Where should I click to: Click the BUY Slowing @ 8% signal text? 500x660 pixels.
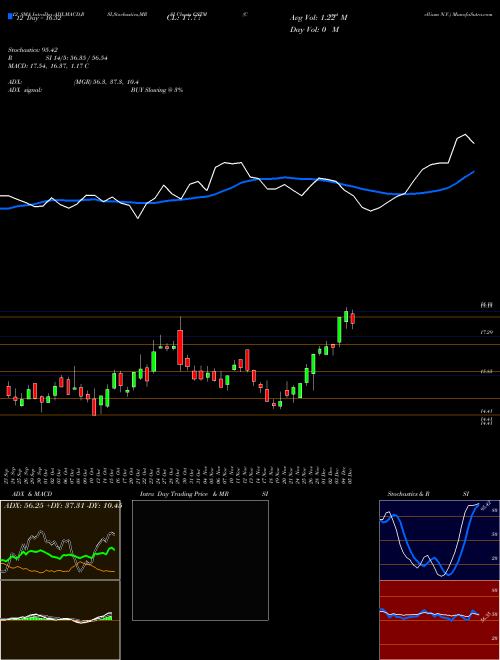pyautogui.click(x=157, y=90)
